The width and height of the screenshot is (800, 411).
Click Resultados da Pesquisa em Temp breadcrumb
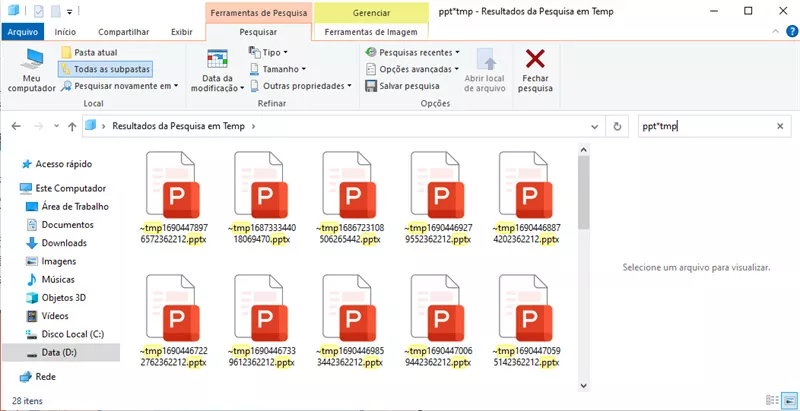[179, 126]
